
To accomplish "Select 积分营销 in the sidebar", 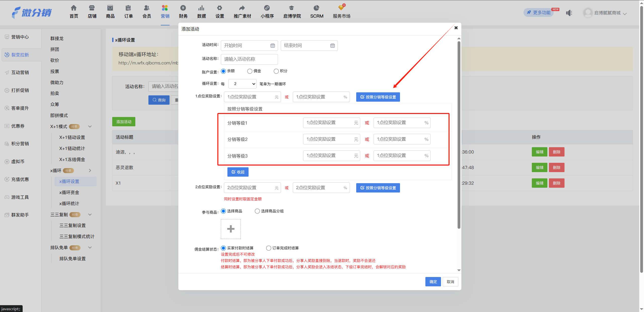I will [x=20, y=144].
